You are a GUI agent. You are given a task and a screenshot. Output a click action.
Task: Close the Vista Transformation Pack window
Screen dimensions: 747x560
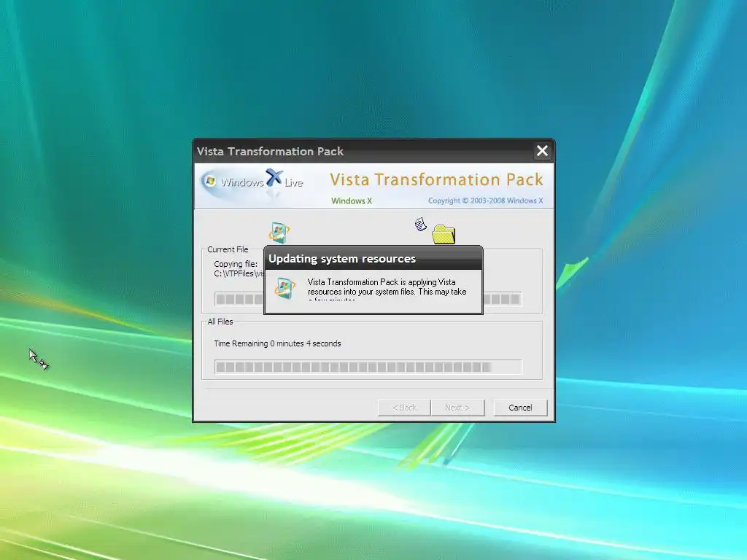(542, 151)
